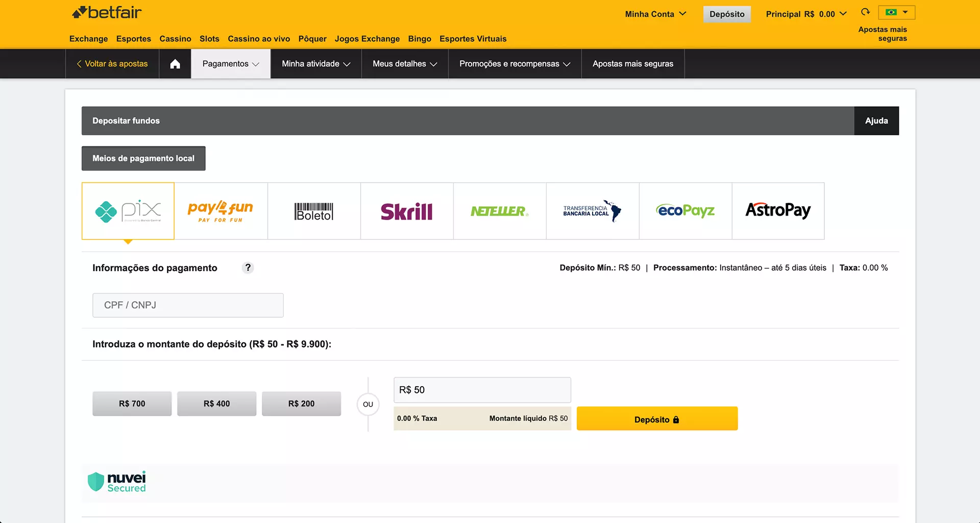Image resolution: width=980 pixels, height=523 pixels.
Task: Choose the R$ 400 preset amount
Action: [x=217, y=403]
